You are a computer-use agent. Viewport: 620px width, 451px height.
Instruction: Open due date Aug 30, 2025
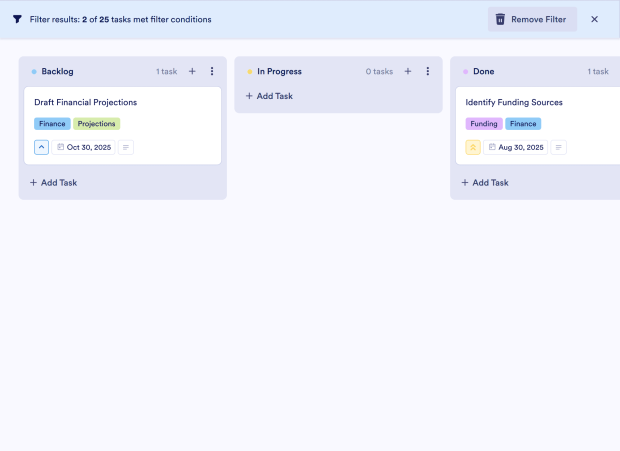516,147
